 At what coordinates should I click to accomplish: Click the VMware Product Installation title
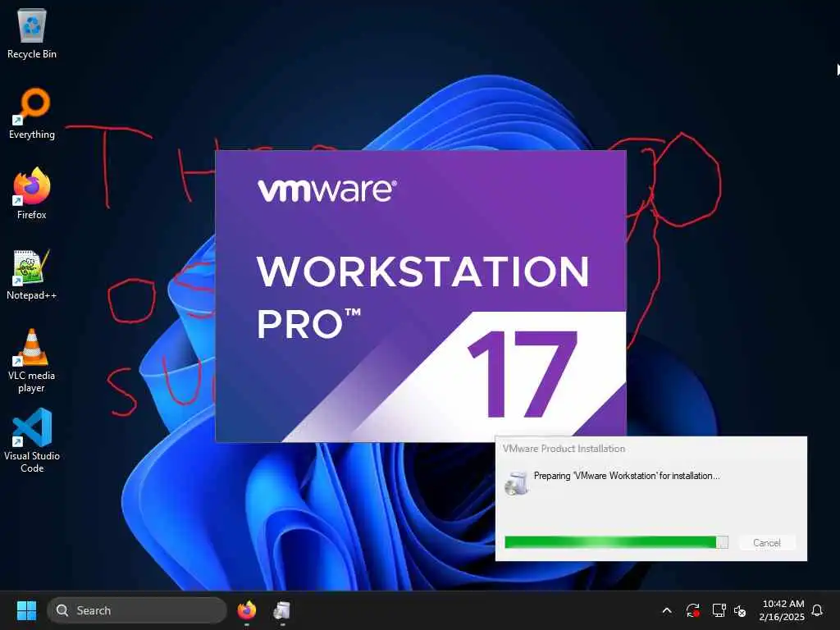click(x=564, y=449)
